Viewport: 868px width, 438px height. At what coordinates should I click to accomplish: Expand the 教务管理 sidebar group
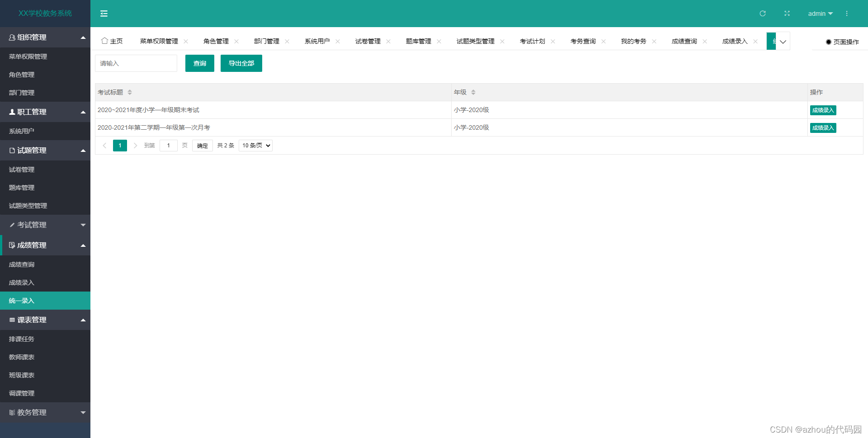pyautogui.click(x=45, y=412)
